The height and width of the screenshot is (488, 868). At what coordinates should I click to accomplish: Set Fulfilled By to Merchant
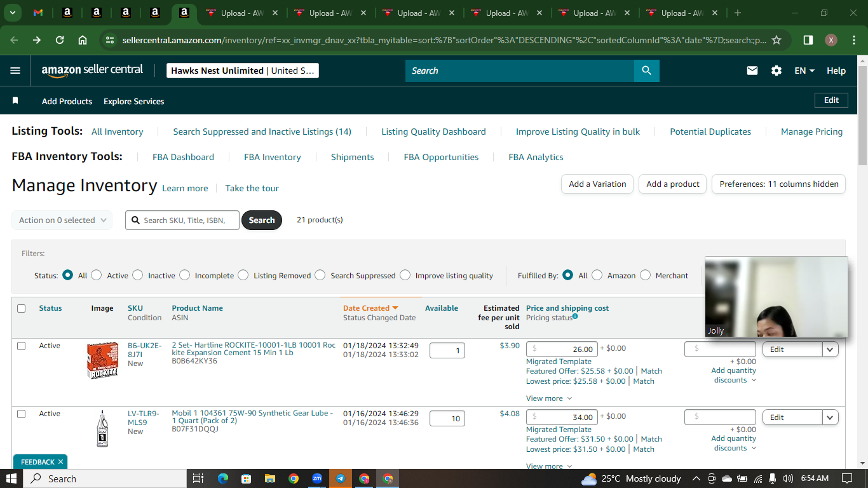point(646,275)
